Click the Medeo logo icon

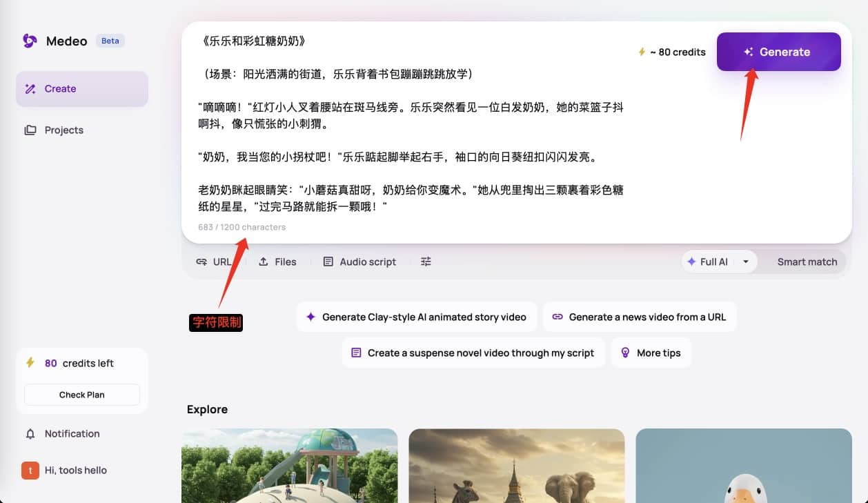point(30,41)
